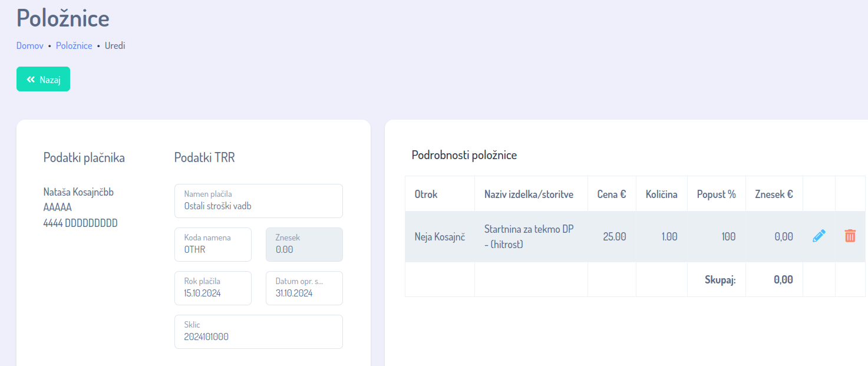Click the Količina column header
The height and width of the screenshot is (366, 868).
[x=661, y=194]
